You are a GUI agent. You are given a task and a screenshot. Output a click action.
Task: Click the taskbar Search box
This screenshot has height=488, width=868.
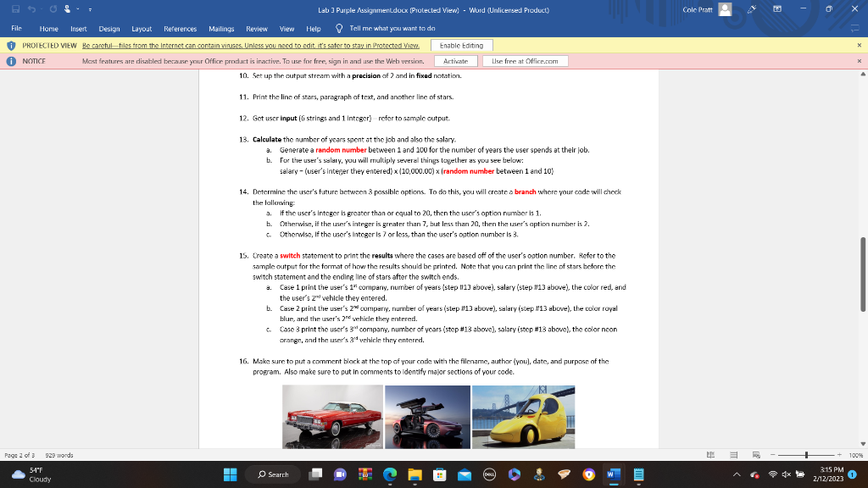(274, 474)
